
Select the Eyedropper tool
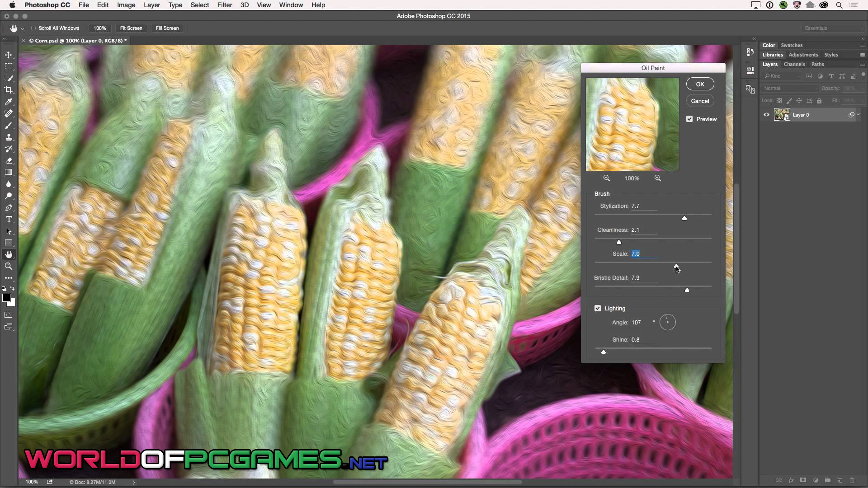point(9,102)
